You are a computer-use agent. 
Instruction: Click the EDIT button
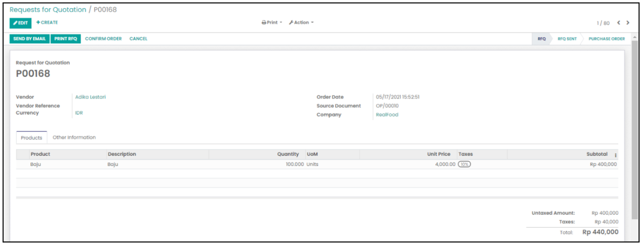coord(20,23)
